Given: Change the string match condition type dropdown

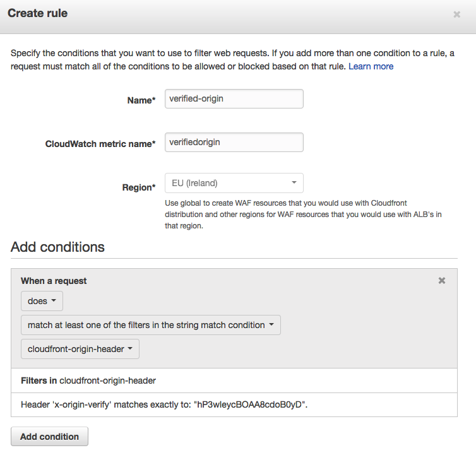Looking at the screenshot, I should [x=151, y=325].
